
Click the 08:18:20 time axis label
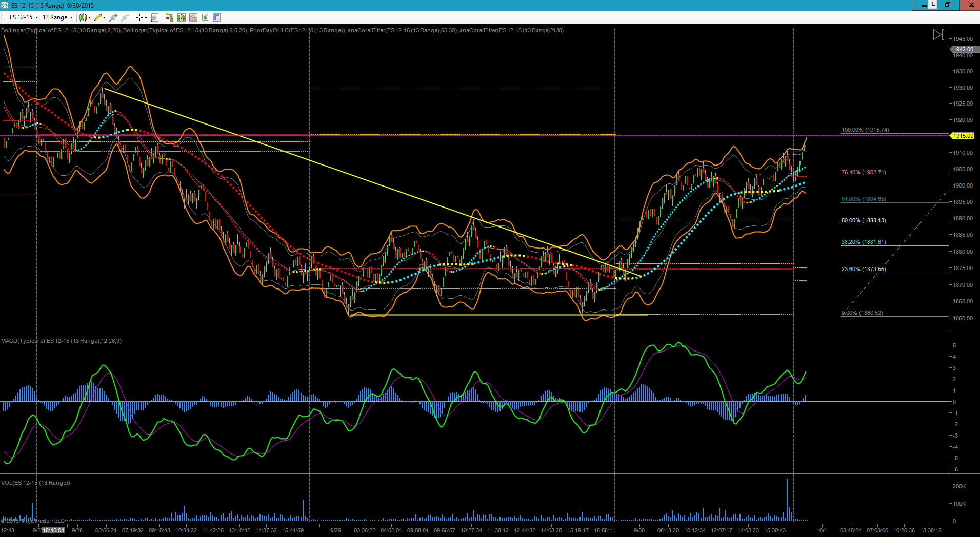(668, 530)
